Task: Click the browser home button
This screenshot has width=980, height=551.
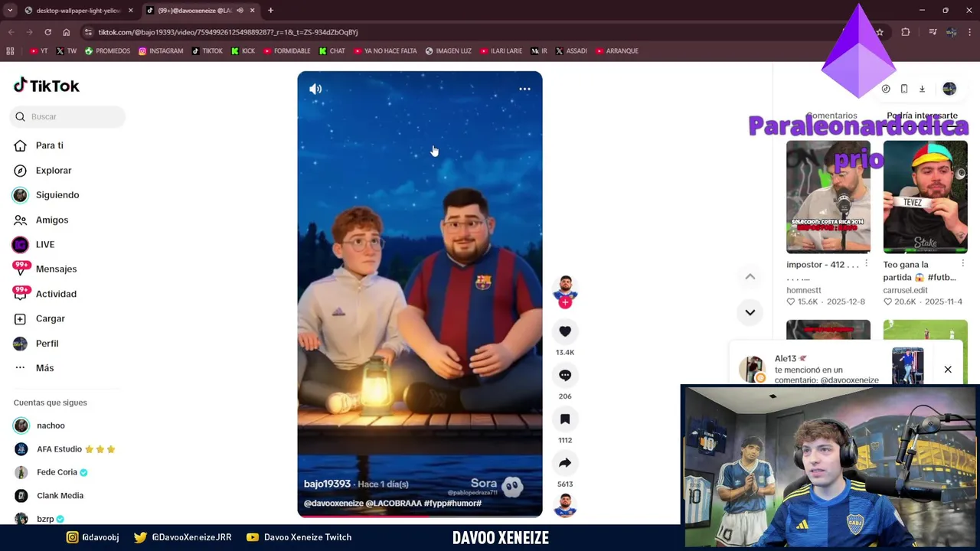Action: pyautogui.click(x=66, y=32)
